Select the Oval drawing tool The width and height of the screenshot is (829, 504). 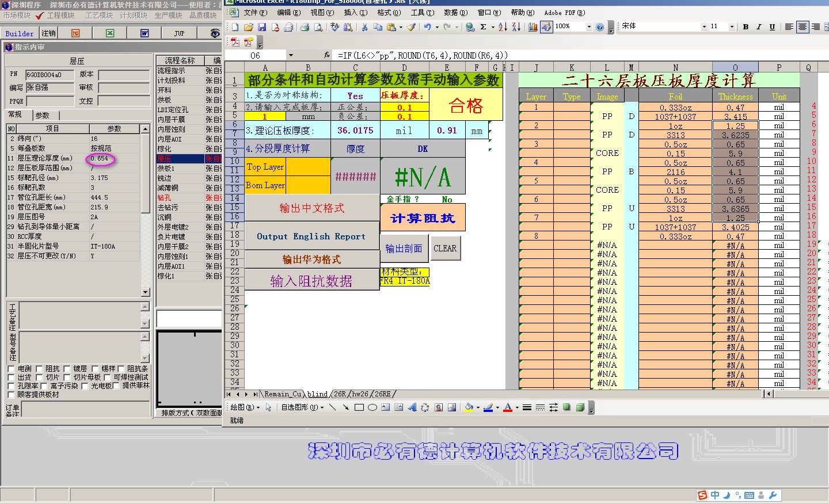tap(372, 407)
